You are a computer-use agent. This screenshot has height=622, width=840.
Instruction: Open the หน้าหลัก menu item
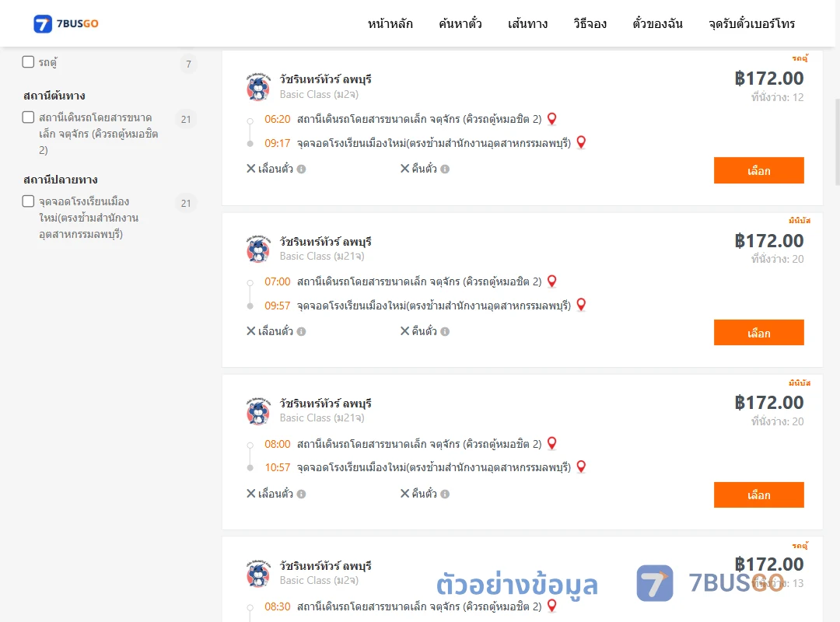pyautogui.click(x=390, y=23)
